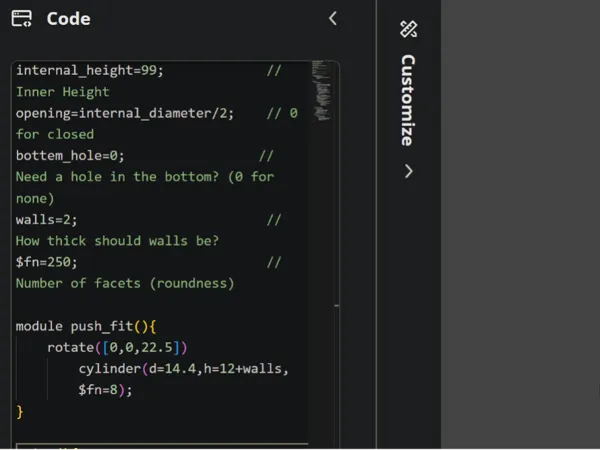
Task: Open the Customize side panel
Action: (408, 100)
